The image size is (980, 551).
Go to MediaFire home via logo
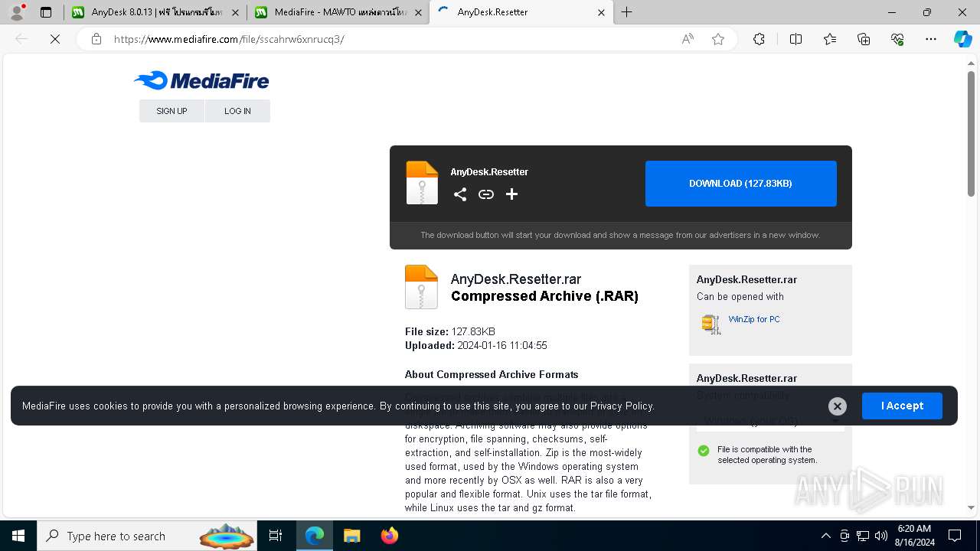(x=201, y=80)
